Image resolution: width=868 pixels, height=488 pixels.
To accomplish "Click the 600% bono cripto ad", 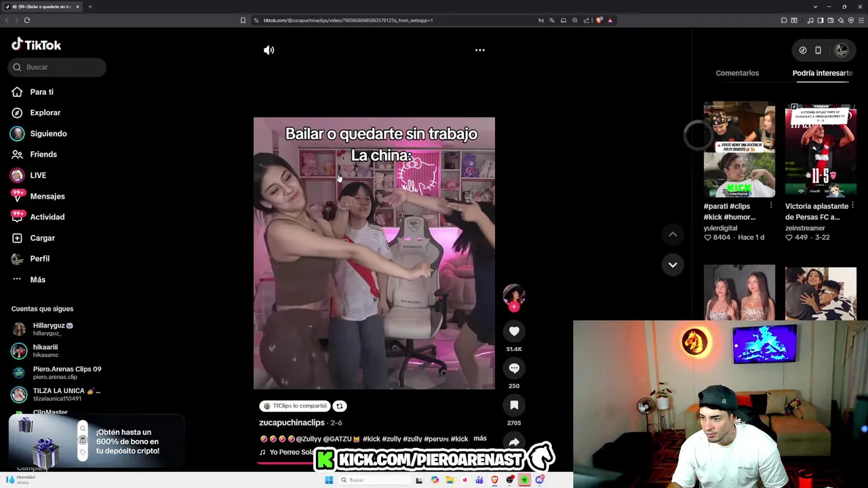I will 96,442.
